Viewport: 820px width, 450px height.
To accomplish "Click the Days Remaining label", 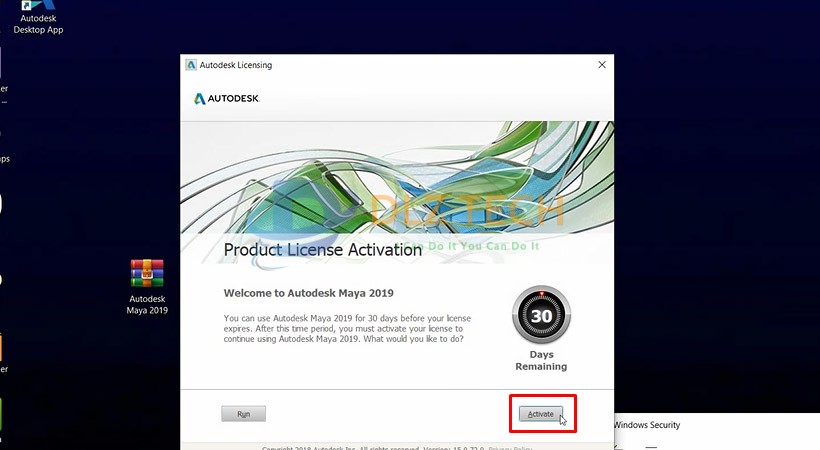I will [x=541, y=360].
